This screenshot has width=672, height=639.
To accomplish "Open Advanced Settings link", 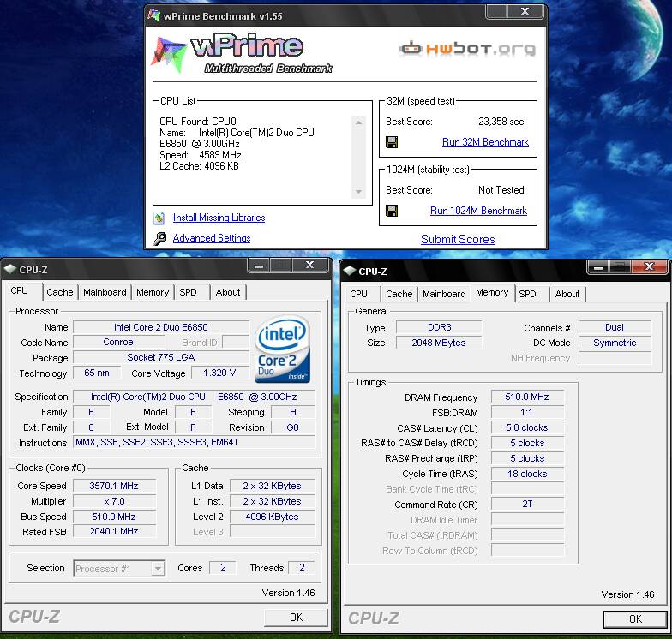I will pyautogui.click(x=212, y=238).
